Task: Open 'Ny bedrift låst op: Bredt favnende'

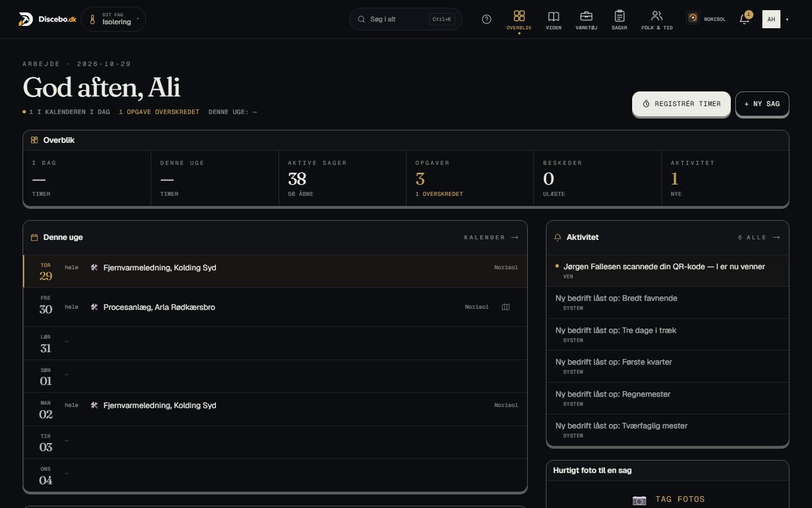Action: point(668,303)
